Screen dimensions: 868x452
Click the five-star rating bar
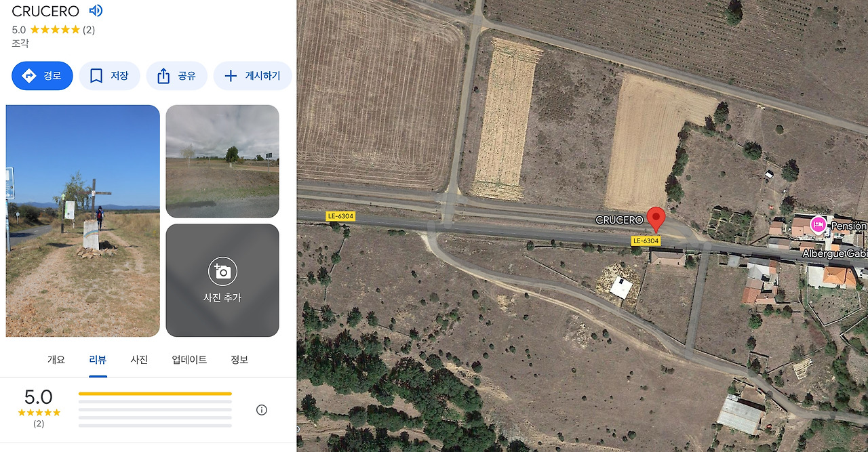coord(155,394)
